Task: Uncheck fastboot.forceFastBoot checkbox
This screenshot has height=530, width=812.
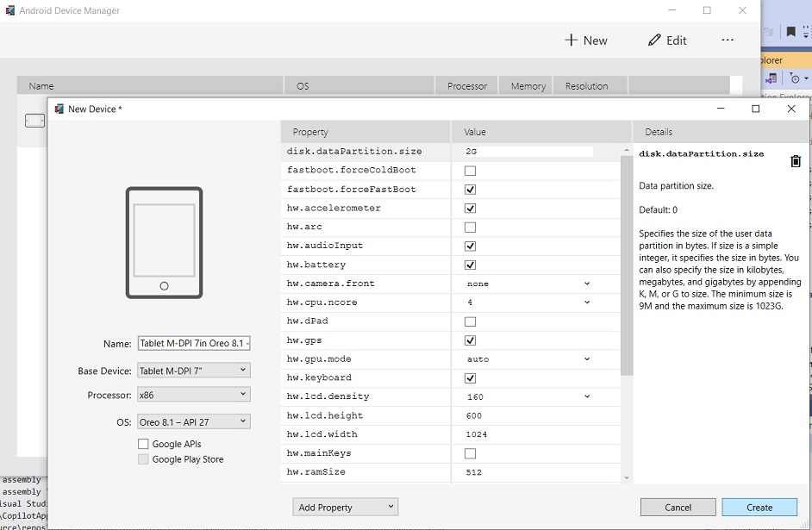Action: 470,190
